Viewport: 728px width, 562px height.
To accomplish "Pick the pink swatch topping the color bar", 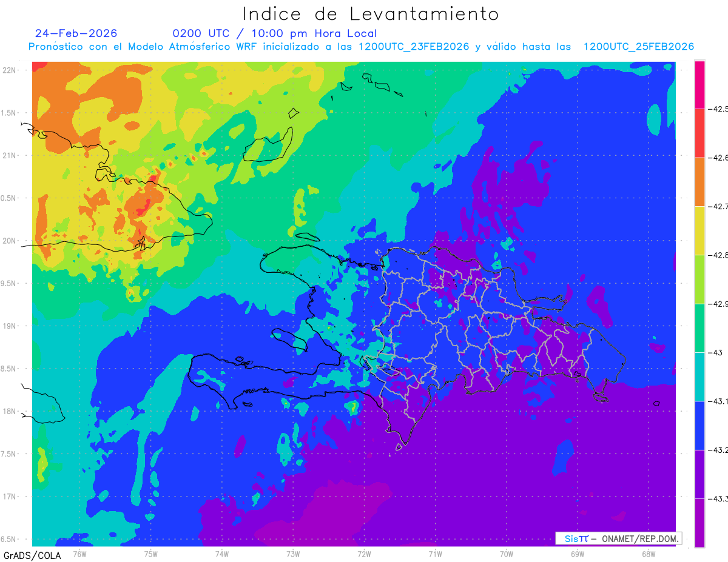I will click(699, 85).
